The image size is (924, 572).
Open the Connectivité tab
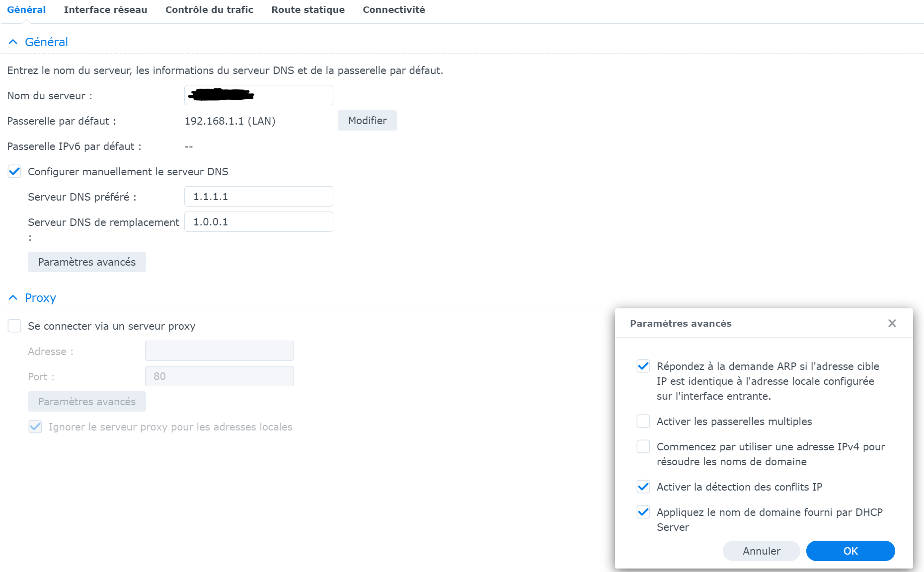click(394, 10)
